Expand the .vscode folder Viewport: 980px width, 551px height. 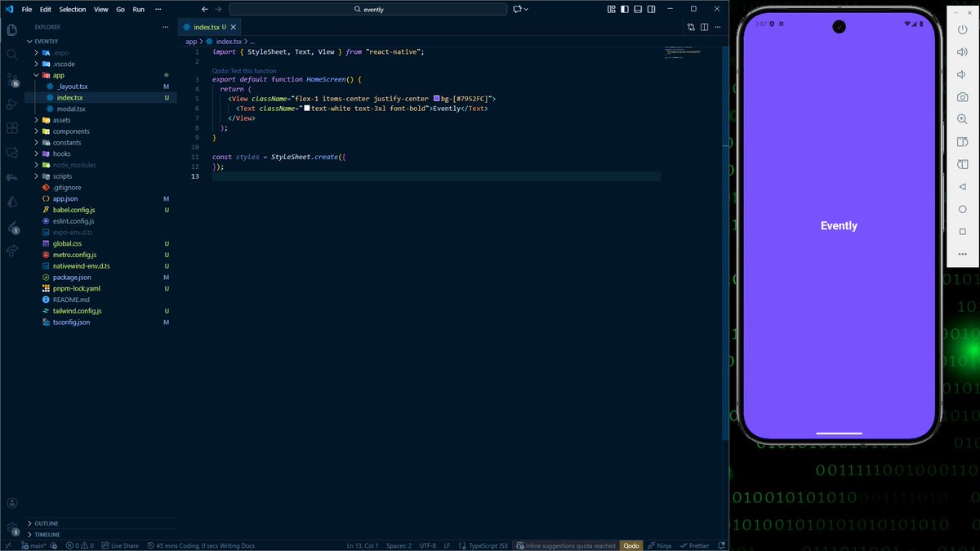coord(64,64)
